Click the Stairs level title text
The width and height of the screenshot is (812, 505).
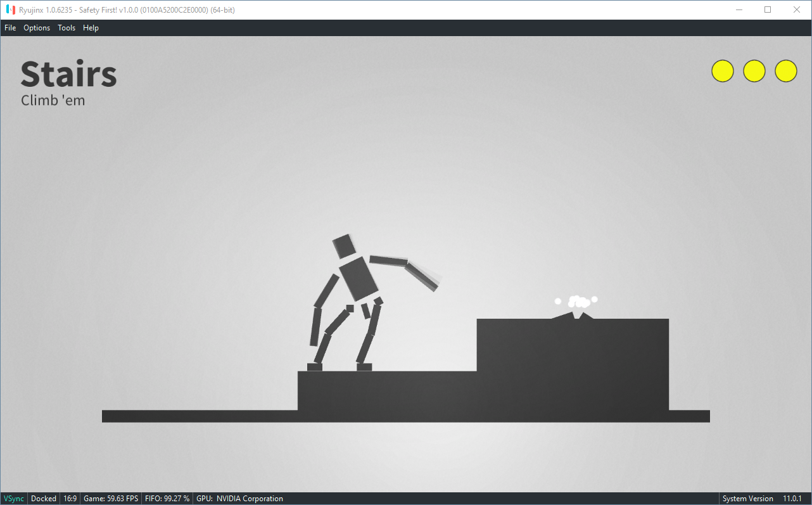click(68, 74)
